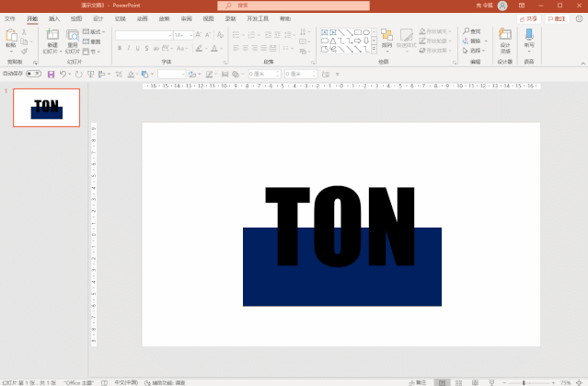
Task: Select slide 1 thumbnail with TON
Action: 47,108
